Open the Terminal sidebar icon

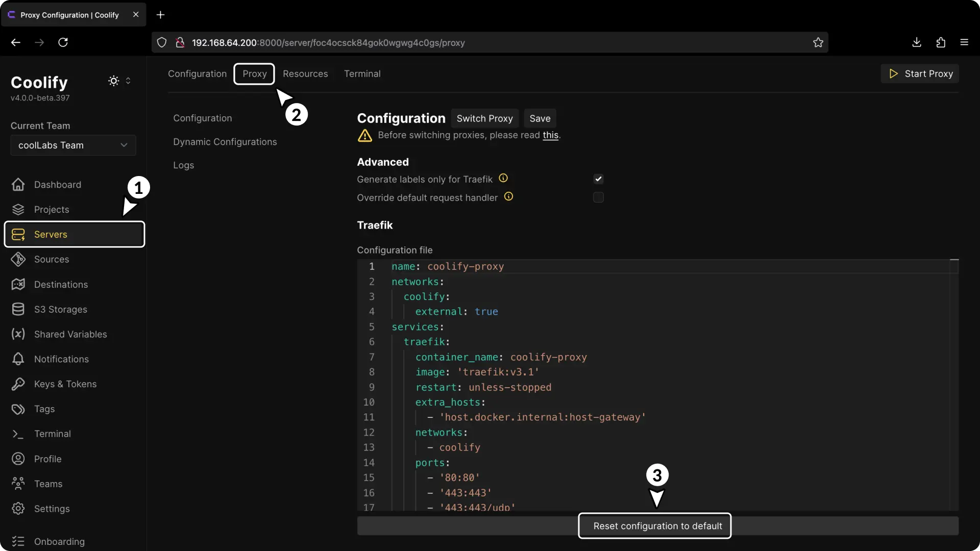coord(18,434)
